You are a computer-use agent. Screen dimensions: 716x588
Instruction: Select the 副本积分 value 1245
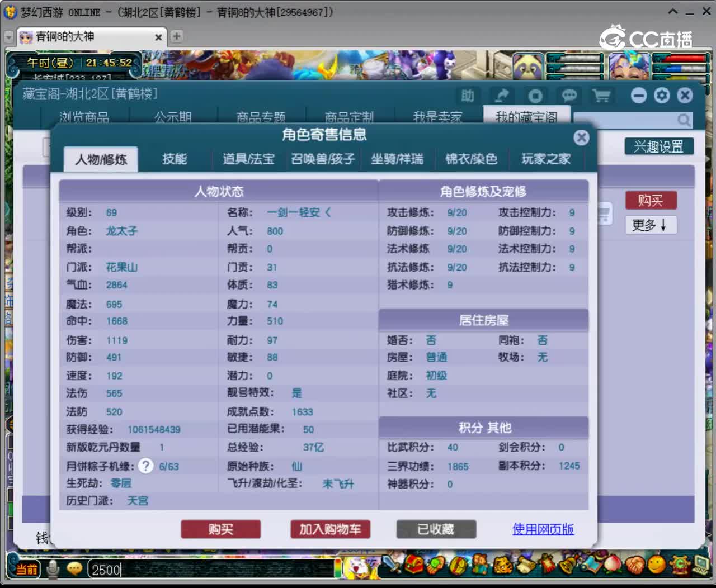pos(569,466)
